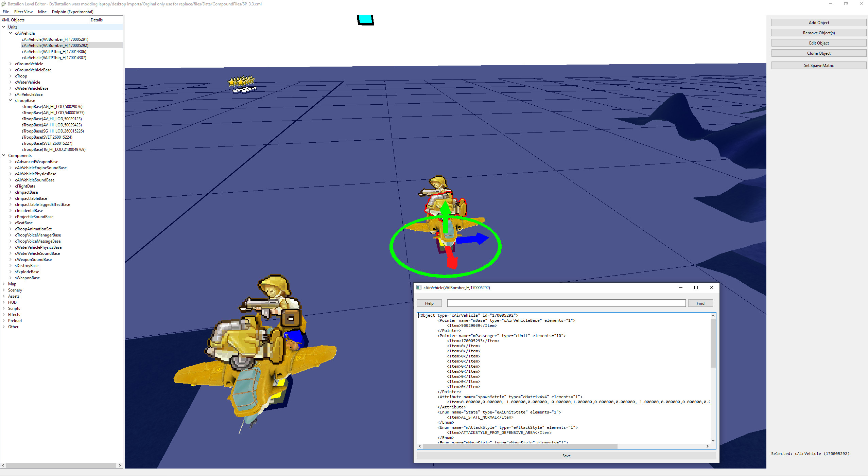The width and height of the screenshot is (868, 476).
Task: Select sTroopBase(SVET,260015224) in the tree
Action: click(x=47, y=137)
